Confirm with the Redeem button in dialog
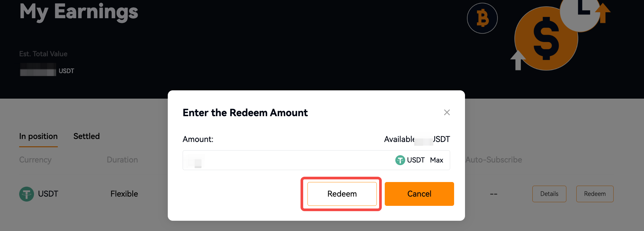This screenshot has width=644, height=231. click(342, 194)
